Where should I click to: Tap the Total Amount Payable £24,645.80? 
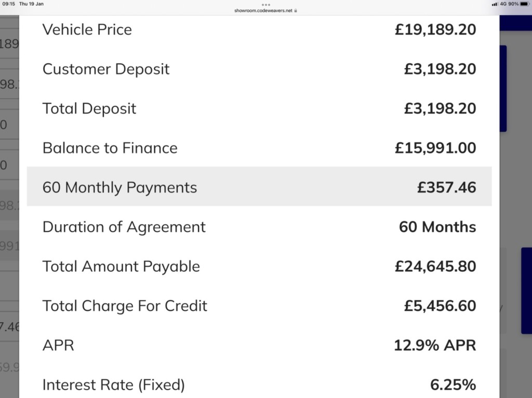coord(435,267)
